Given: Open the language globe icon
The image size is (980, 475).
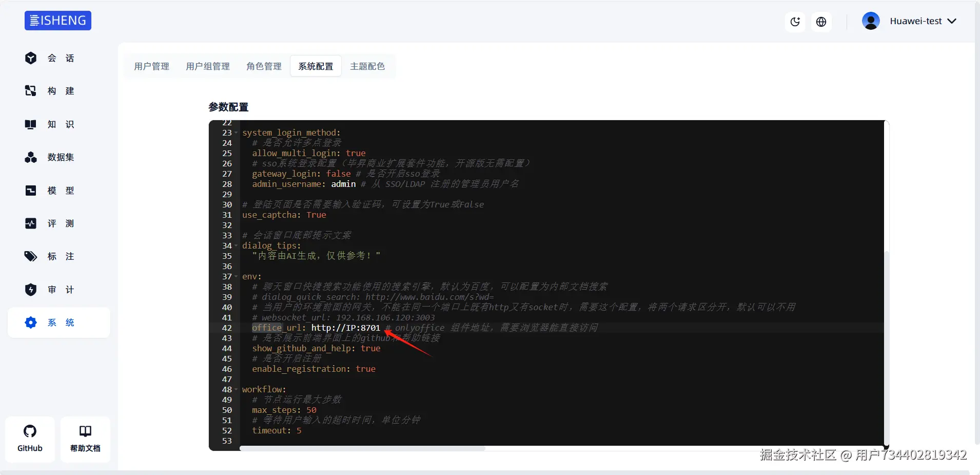Looking at the screenshot, I should point(821,22).
